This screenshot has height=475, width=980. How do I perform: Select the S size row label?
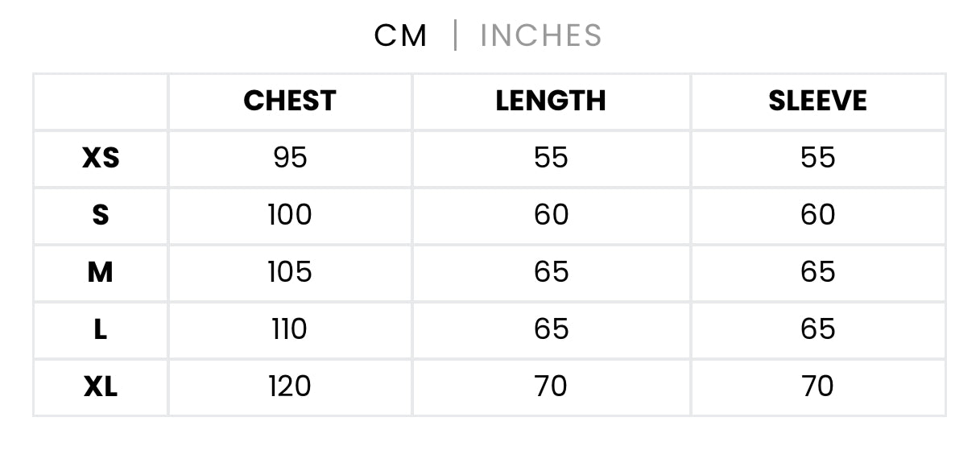pyautogui.click(x=101, y=215)
